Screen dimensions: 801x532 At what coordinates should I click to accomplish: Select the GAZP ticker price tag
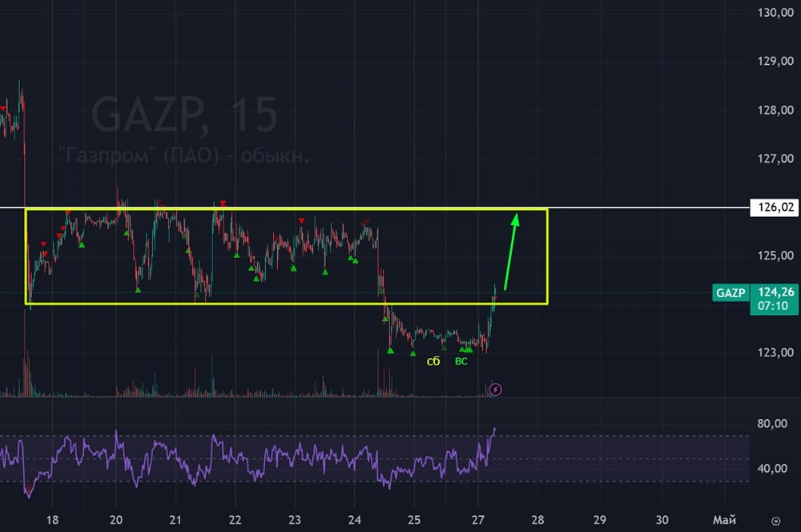731,292
